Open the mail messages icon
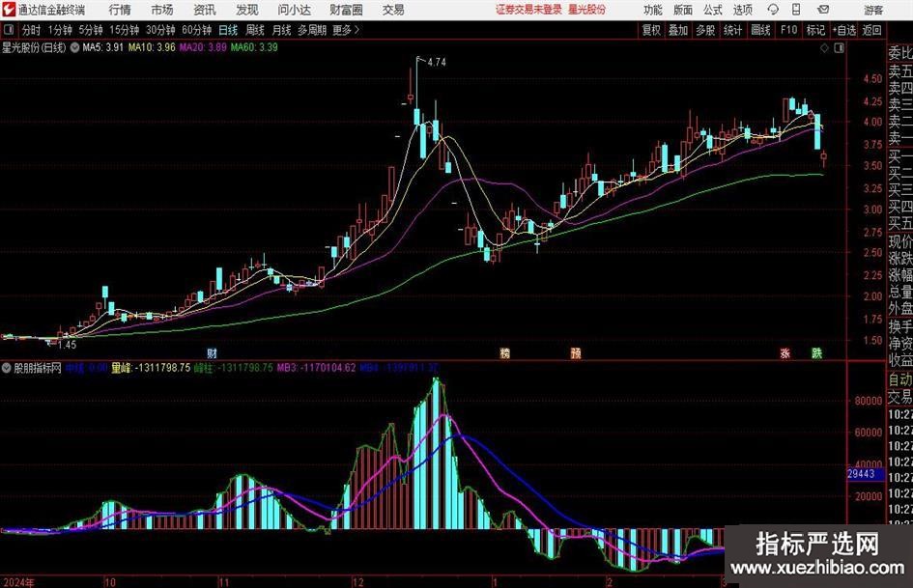 823,10
